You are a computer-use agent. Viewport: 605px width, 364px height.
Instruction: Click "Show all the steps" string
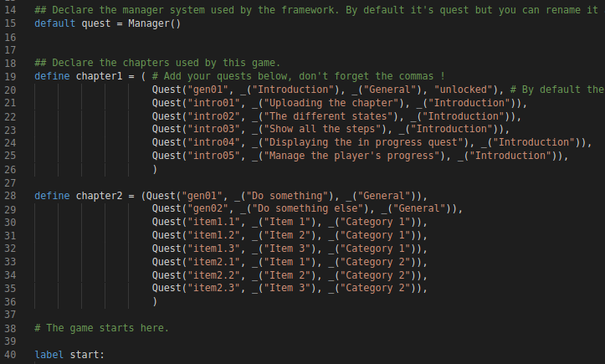point(322,129)
